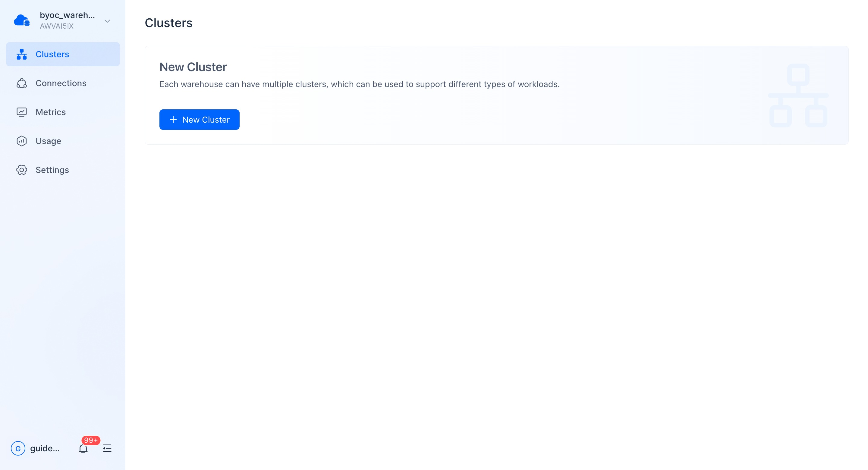The height and width of the screenshot is (470, 868).
Task: Click the Connections icon in sidebar
Action: coord(22,83)
